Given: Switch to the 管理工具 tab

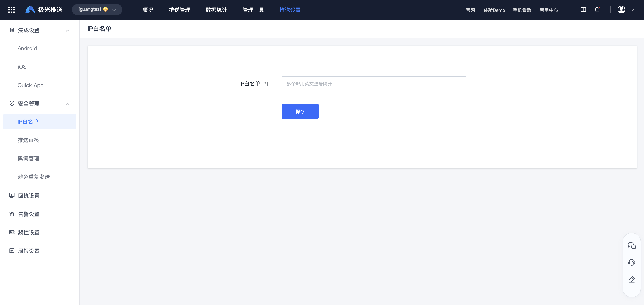Looking at the screenshot, I should (x=253, y=10).
